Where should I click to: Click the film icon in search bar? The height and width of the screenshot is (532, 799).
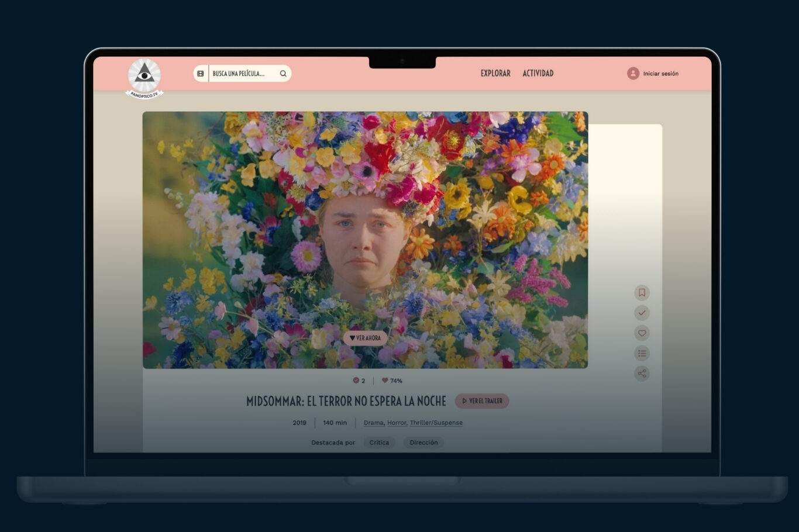201,74
